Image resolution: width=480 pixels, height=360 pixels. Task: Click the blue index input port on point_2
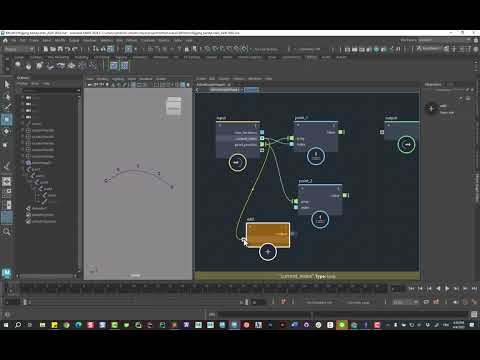coord(296,207)
